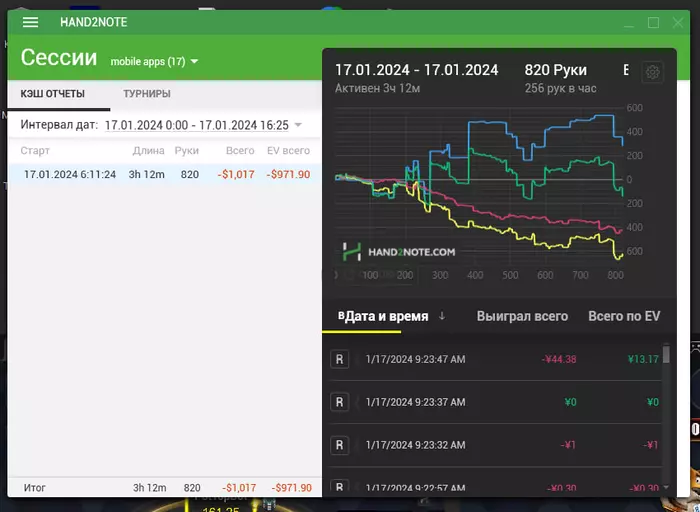Click the sort arrow beside Дата и время
This screenshot has width=700, height=512.
(442, 316)
